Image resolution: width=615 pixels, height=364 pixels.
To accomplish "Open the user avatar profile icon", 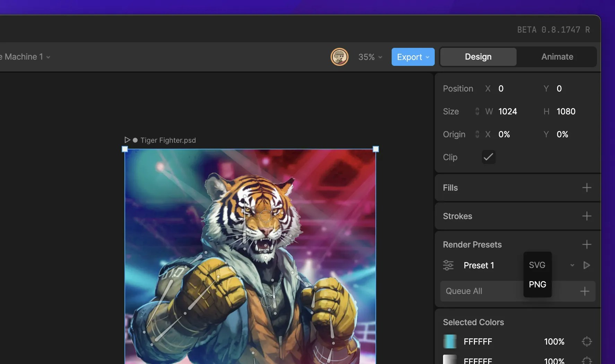I will click(x=339, y=57).
